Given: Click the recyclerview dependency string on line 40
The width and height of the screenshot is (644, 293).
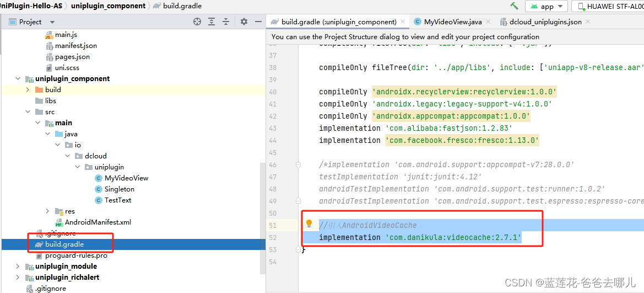Looking at the screenshot, I should [x=464, y=92].
